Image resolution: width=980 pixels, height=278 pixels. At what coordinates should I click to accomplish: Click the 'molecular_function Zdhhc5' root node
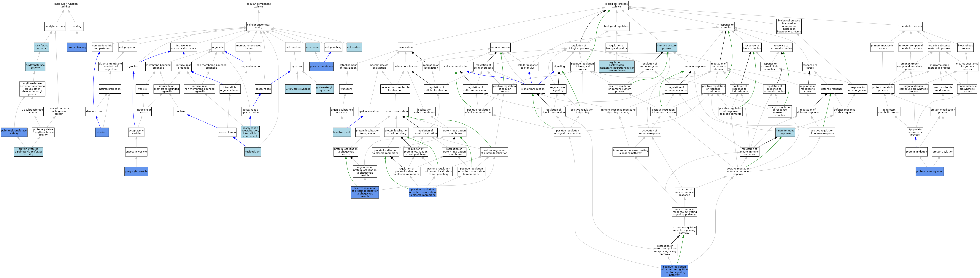[66, 5]
